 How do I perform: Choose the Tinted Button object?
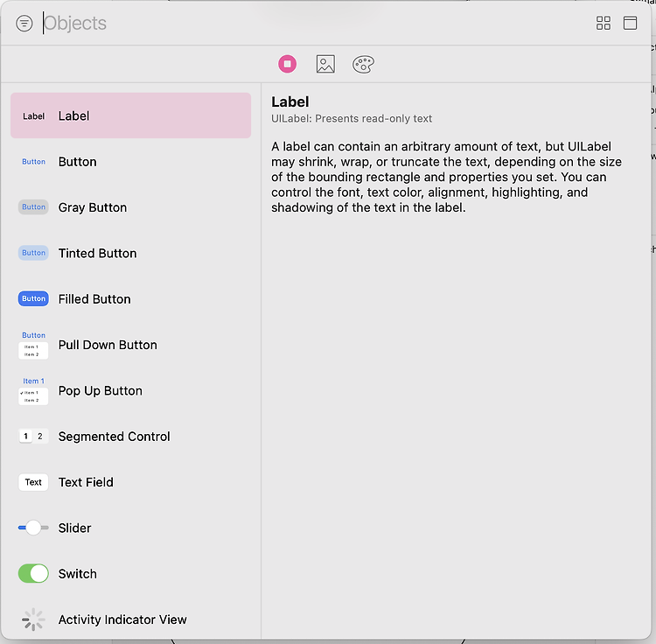(x=130, y=253)
